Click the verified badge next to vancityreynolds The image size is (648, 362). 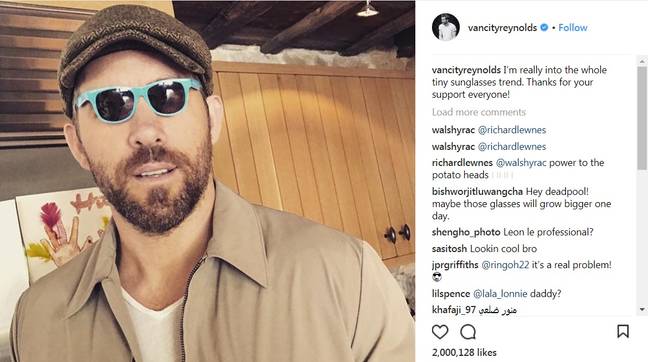[544, 27]
